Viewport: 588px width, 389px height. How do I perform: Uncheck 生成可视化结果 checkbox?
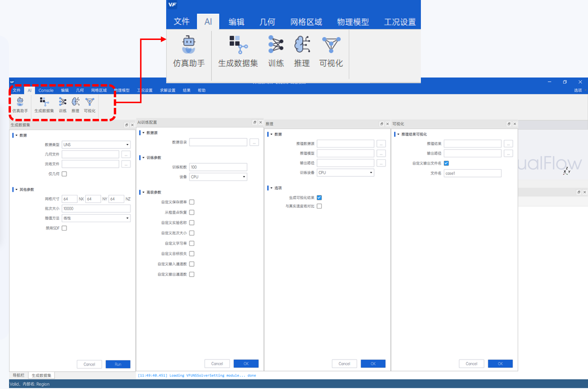point(319,197)
